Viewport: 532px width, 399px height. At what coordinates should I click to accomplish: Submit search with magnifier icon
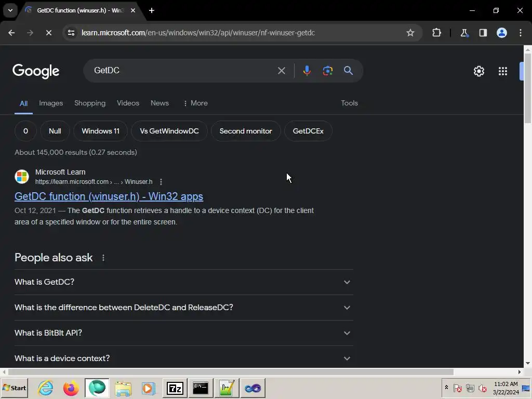coord(348,71)
